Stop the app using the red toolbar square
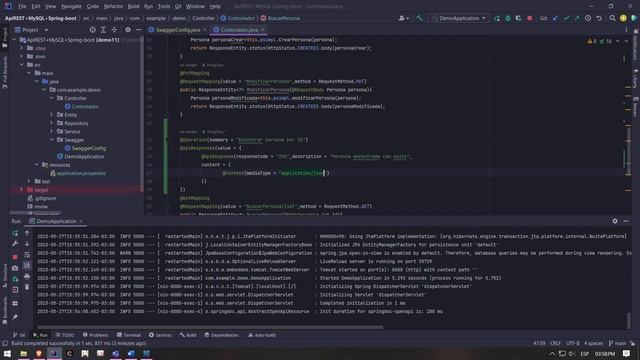Image resolution: width=640 pixels, height=360 pixels. (529, 18)
